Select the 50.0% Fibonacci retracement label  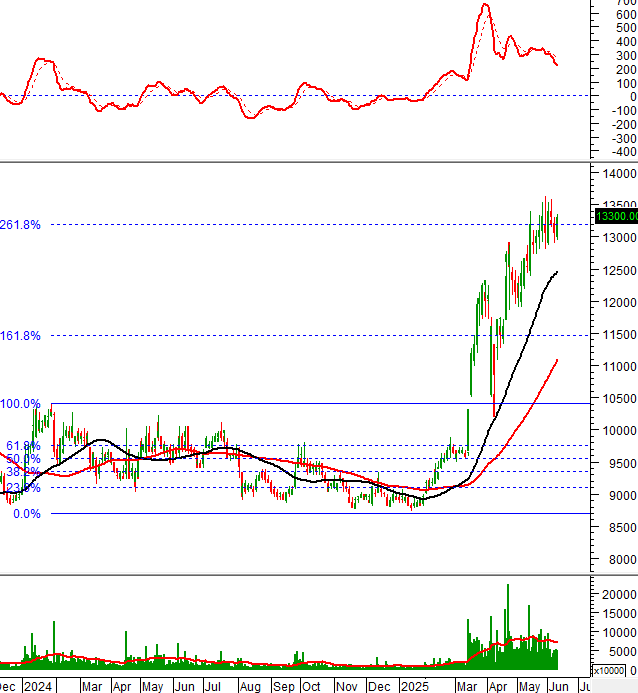tap(23, 459)
